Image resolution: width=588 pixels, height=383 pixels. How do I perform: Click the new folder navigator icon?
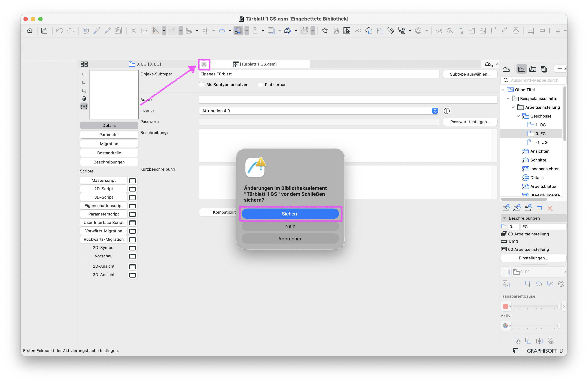coord(528,208)
